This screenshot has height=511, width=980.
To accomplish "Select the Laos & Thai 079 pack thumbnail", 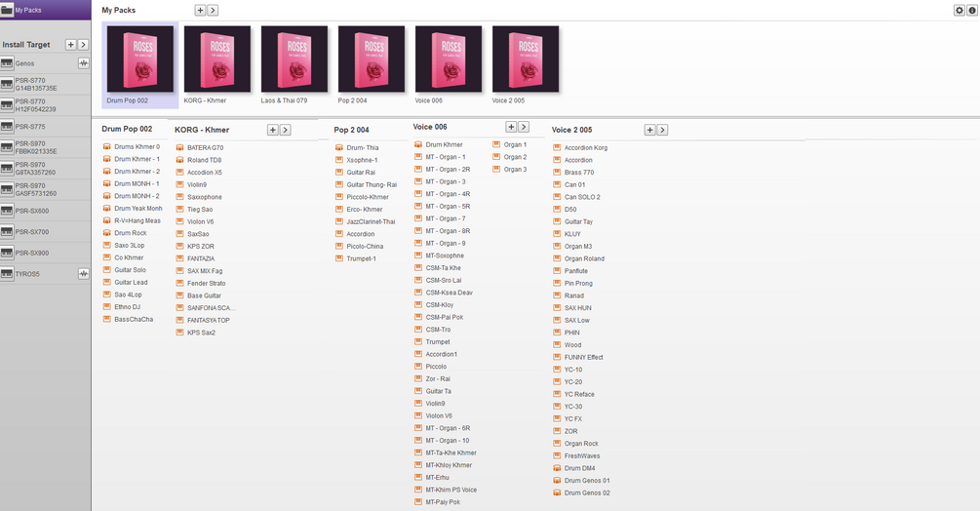I will 294,59.
